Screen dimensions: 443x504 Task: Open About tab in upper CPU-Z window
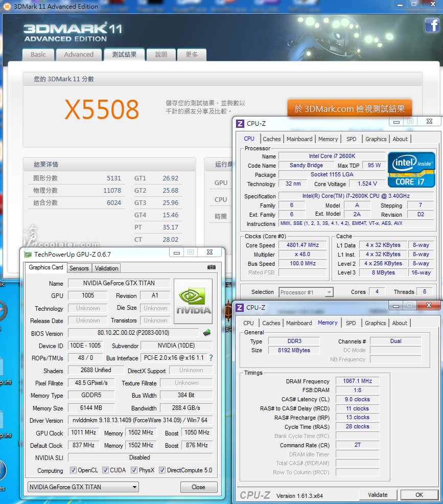pos(400,139)
